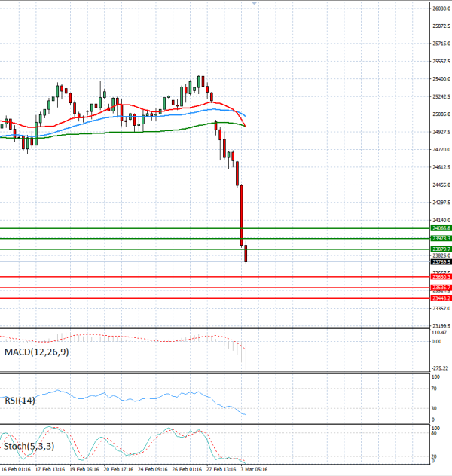Click the 23536.7 red price tag
This screenshot has height=476, width=452.
441,288
